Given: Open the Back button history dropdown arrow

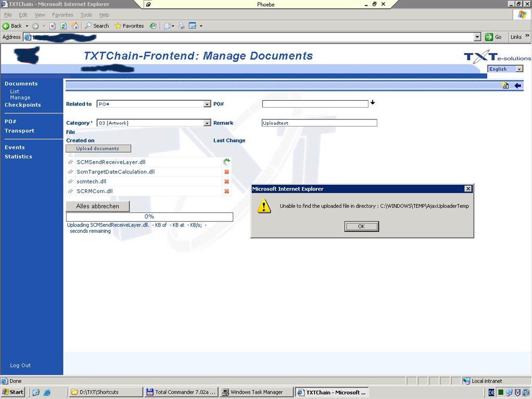Looking at the screenshot, I should click(27, 26).
